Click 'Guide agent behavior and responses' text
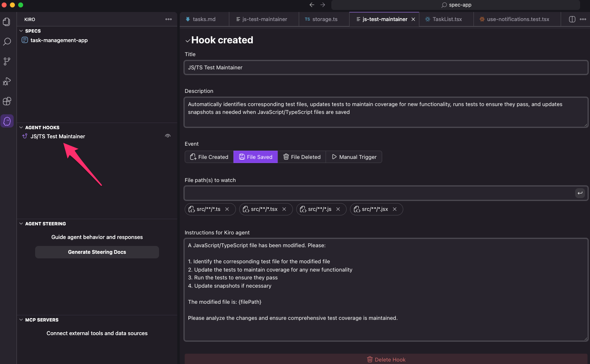This screenshot has height=364, width=590. (97, 237)
